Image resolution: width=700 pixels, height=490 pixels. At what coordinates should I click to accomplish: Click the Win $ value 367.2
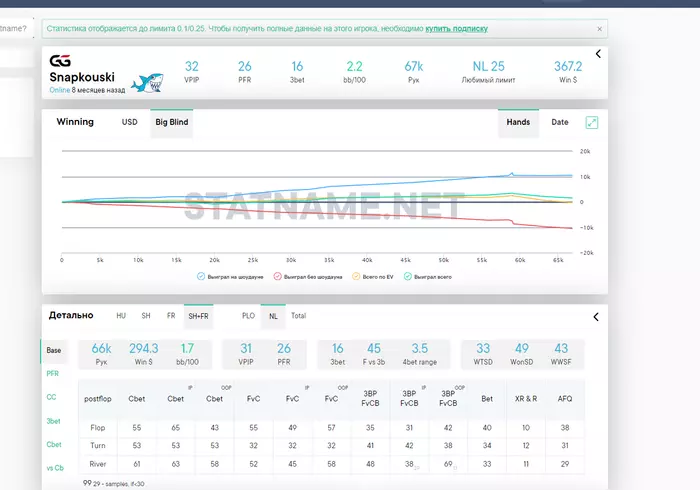tap(568, 66)
